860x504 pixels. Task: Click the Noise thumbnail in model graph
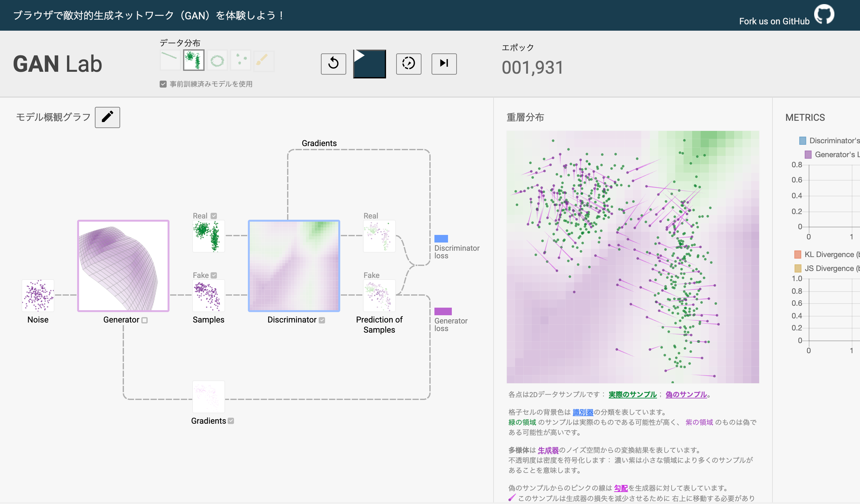[38, 296]
